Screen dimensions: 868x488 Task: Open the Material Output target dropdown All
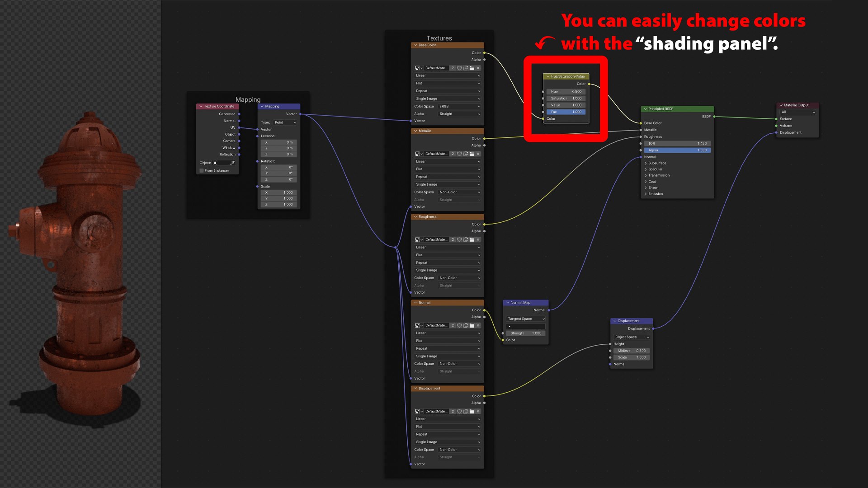tap(798, 112)
